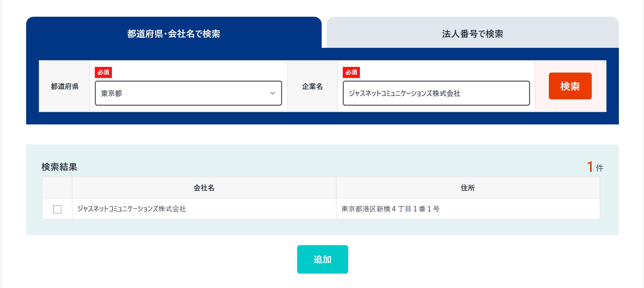The image size is (644, 288).
Task: Click the 必須 badge above prefecture dropdown
Action: (103, 72)
